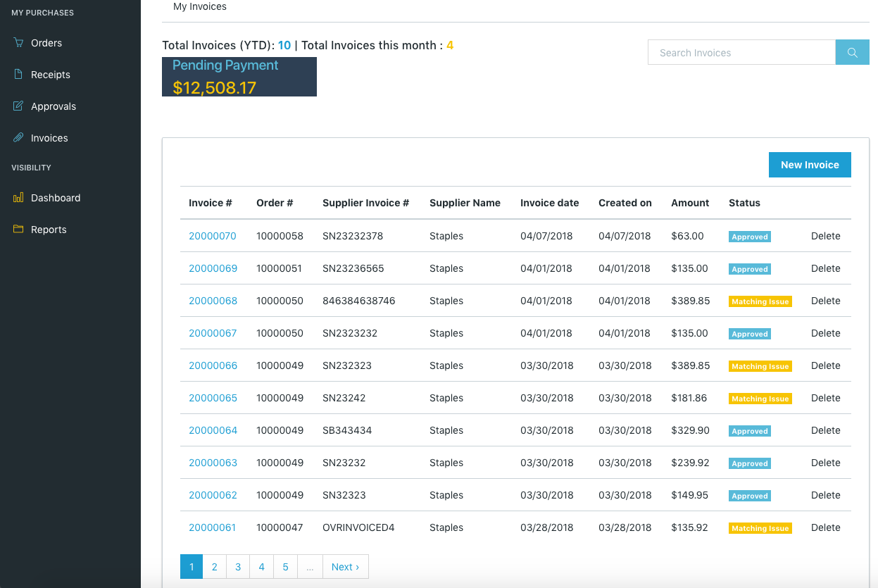Click order number 10000047

280,527
